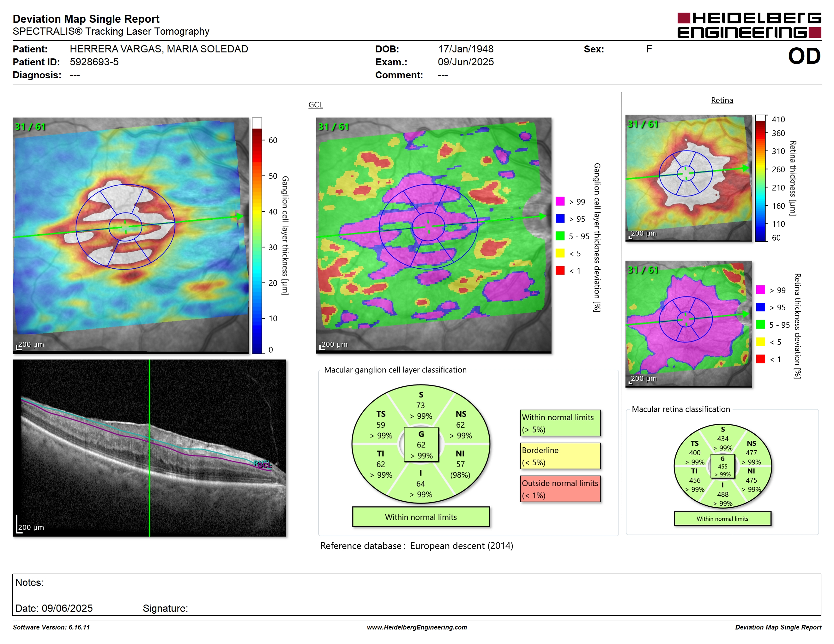Click retina sector NS value 477
Viewport: 834px width, 644px height.
pos(751,452)
